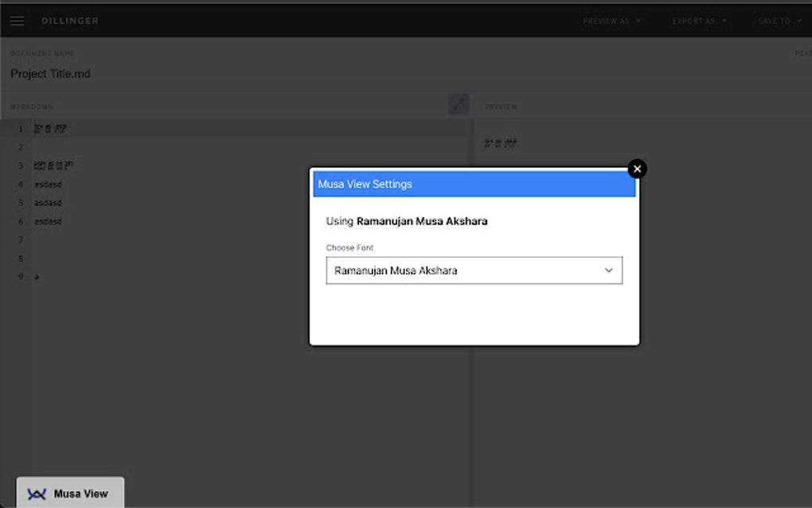Click the chevron in the Choose Font selector

[x=610, y=270]
